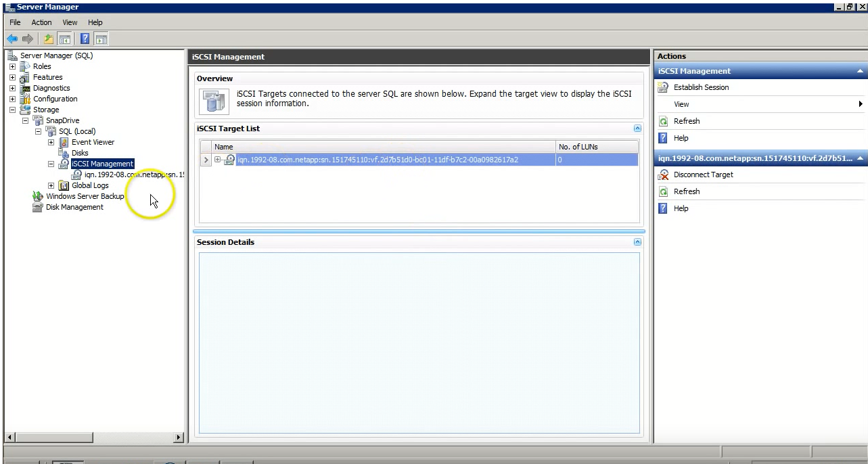Open the View menu in menu bar
Screen dimensions: 868x464
[x=70, y=22]
